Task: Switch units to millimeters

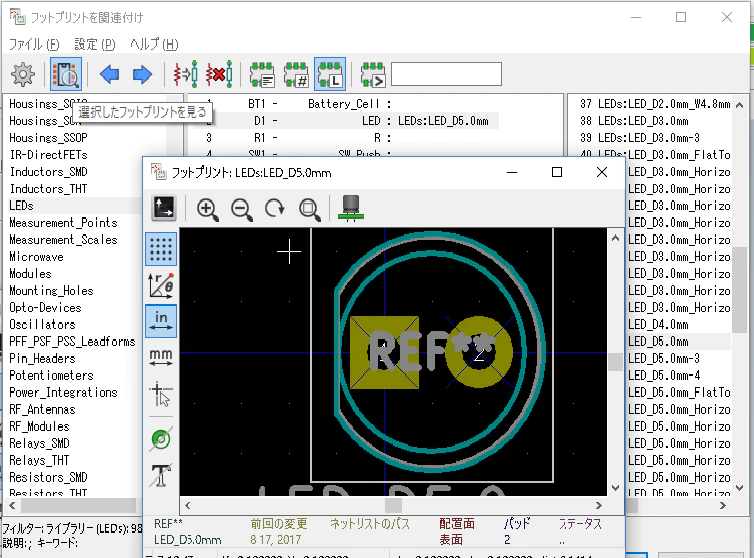Action: pyautogui.click(x=161, y=357)
